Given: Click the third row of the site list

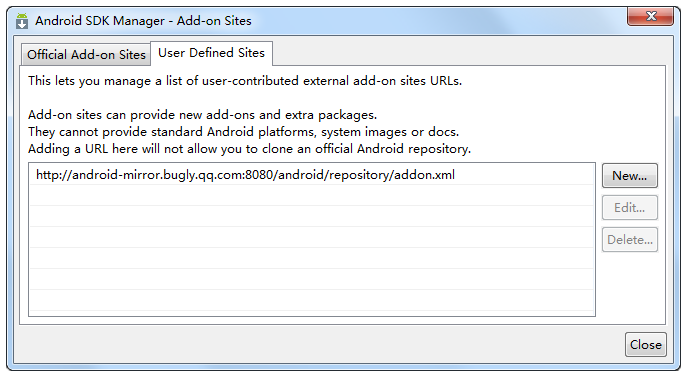Looking at the screenshot, I should pos(311,216).
